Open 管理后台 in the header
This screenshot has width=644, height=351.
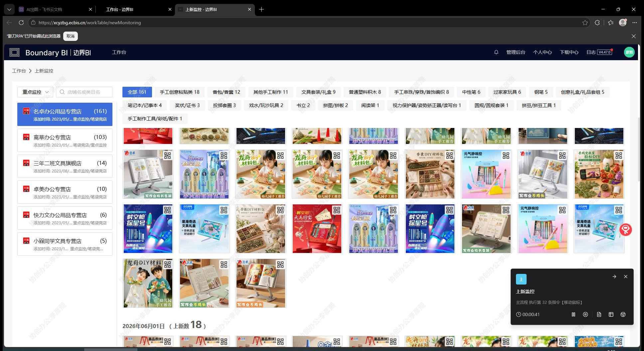click(x=516, y=52)
